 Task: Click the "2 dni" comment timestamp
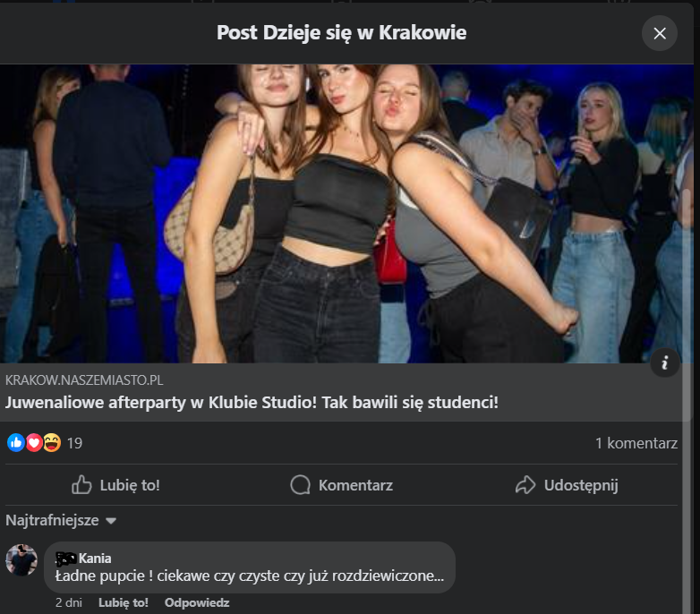pos(69,602)
